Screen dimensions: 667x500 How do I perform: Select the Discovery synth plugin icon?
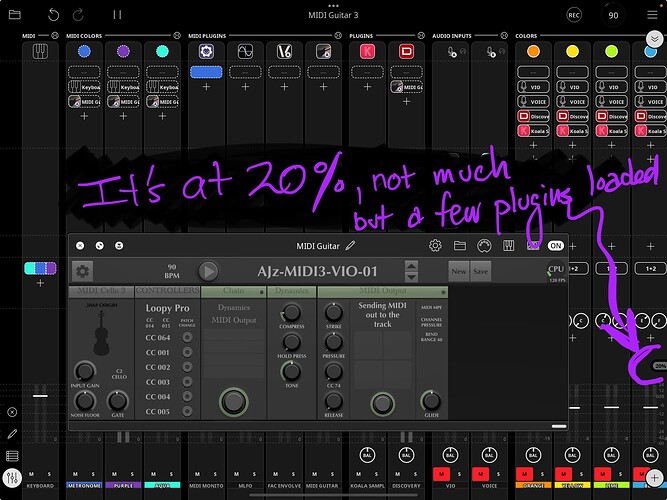coord(406,51)
